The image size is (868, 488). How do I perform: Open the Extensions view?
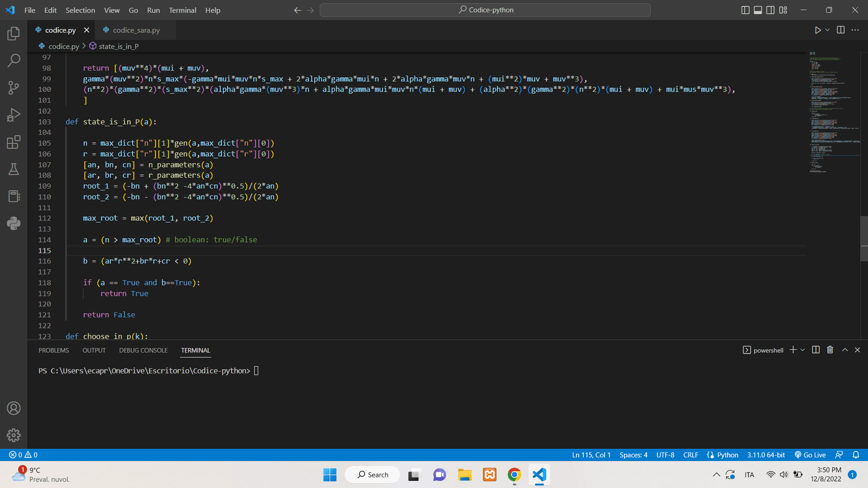[x=14, y=142]
